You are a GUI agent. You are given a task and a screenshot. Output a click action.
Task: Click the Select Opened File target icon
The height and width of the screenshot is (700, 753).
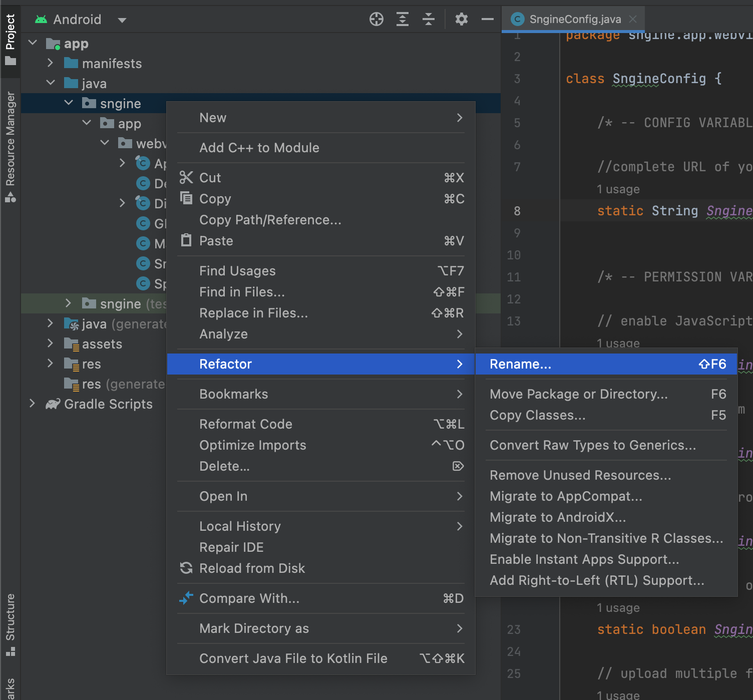point(376,20)
